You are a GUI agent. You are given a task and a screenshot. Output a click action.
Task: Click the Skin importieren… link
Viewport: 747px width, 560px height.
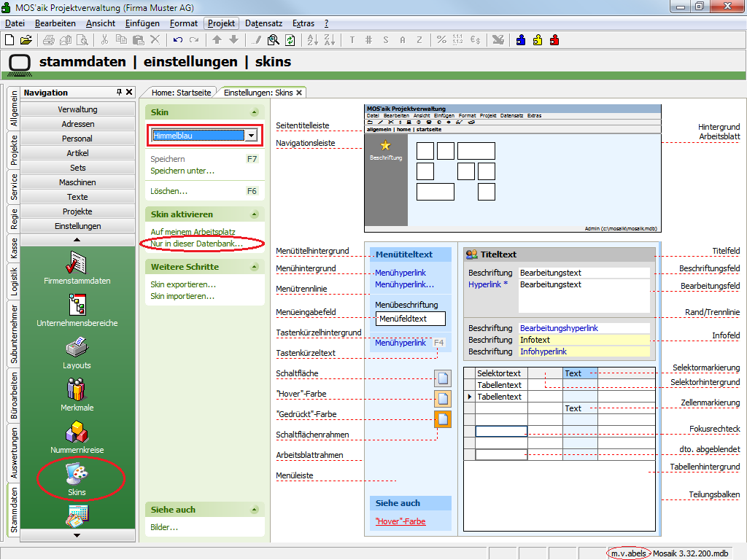(x=182, y=296)
